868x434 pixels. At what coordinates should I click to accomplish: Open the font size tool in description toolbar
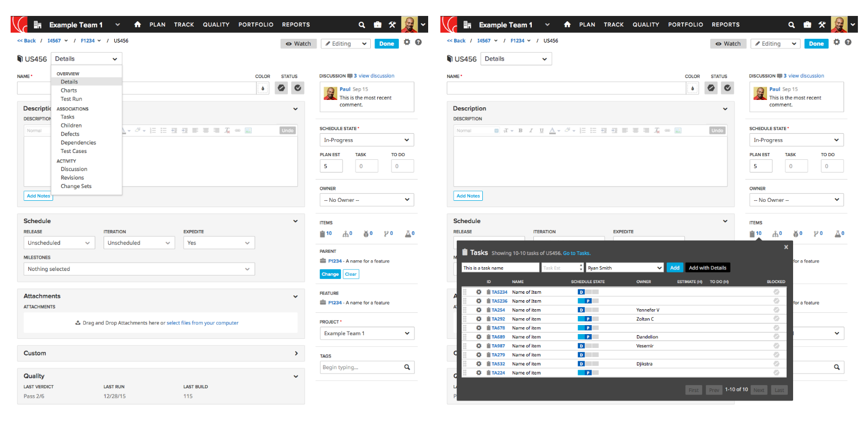507,131
